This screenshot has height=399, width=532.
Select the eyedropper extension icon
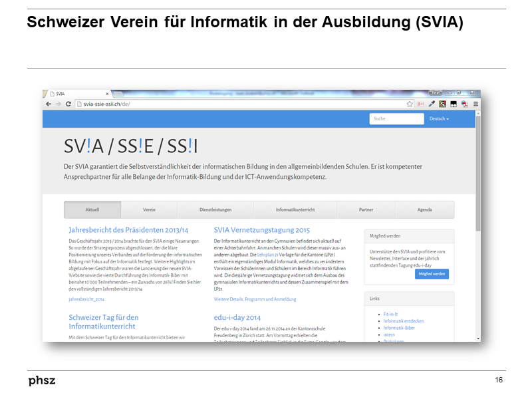(432, 104)
